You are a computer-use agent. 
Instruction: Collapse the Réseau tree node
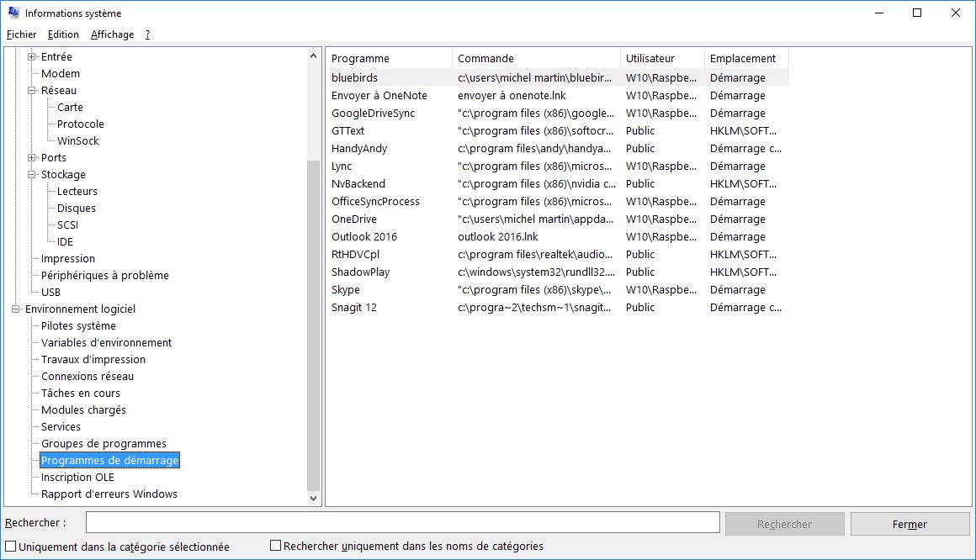[32, 91]
